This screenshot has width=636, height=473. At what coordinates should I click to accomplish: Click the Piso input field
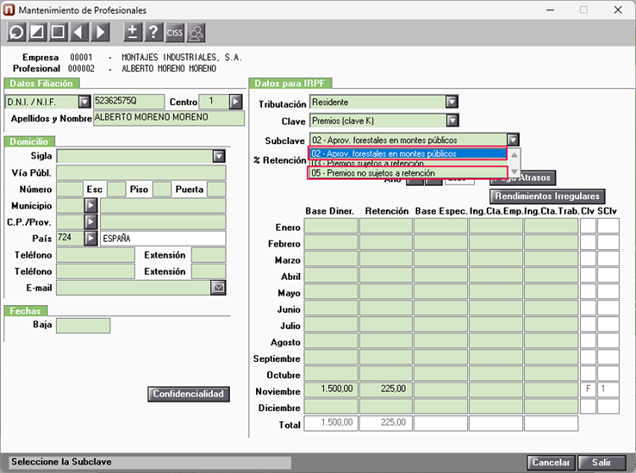pos(162,189)
